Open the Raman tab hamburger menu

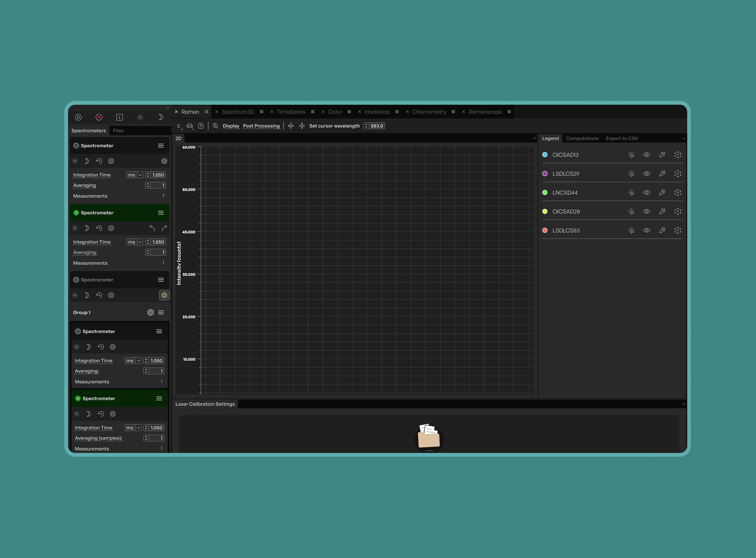coord(206,112)
